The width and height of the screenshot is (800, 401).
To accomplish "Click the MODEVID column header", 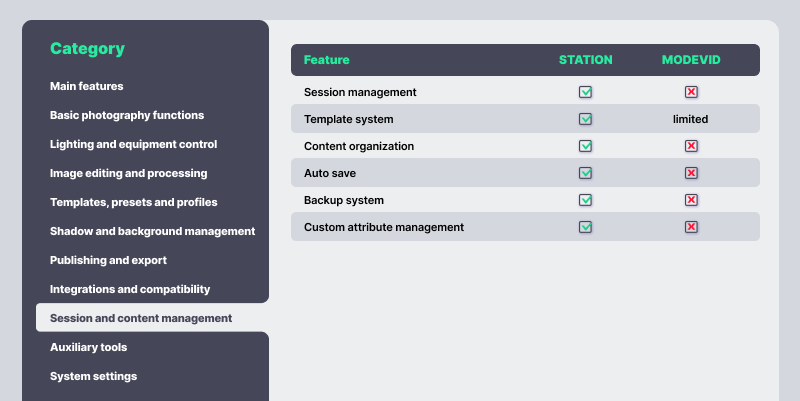I will point(691,60).
